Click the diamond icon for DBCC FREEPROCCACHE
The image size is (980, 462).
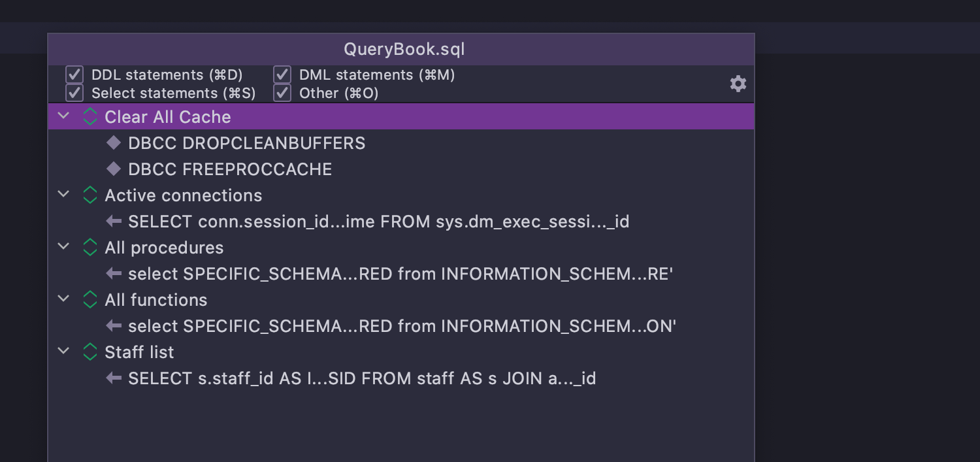click(x=114, y=169)
